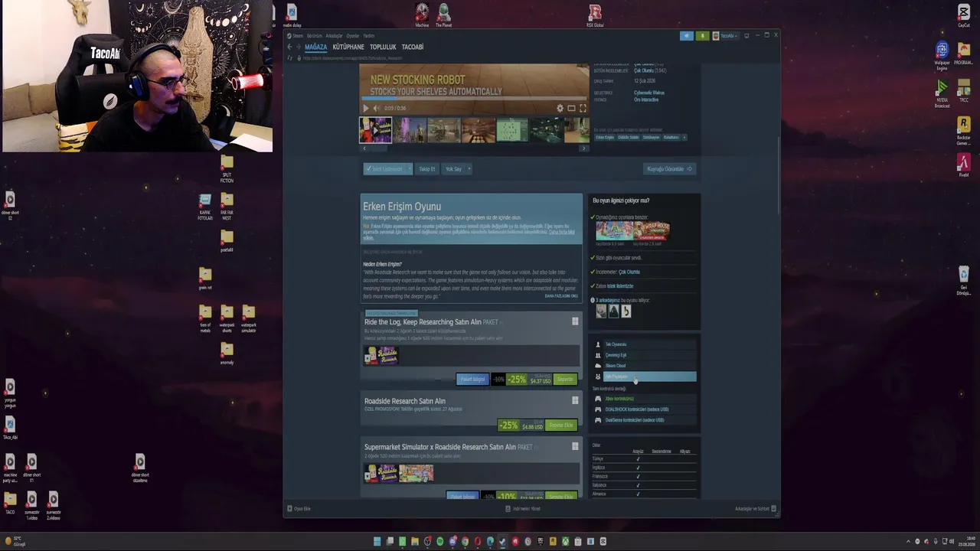Open the Görünüm menu
This screenshot has height=551, width=980.
pos(315,36)
